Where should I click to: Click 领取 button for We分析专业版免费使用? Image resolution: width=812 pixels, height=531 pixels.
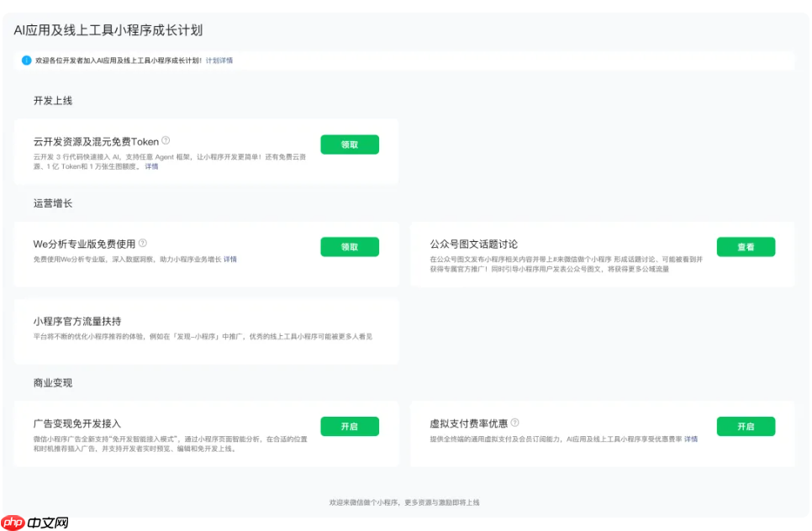[x=350, y=246]
